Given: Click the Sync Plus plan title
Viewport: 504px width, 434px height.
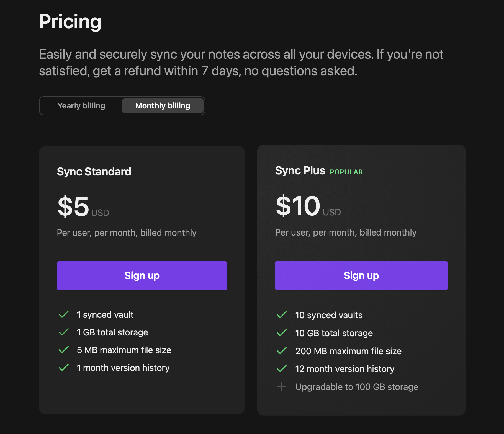Looking at the screenshot, I should (300, 171).
